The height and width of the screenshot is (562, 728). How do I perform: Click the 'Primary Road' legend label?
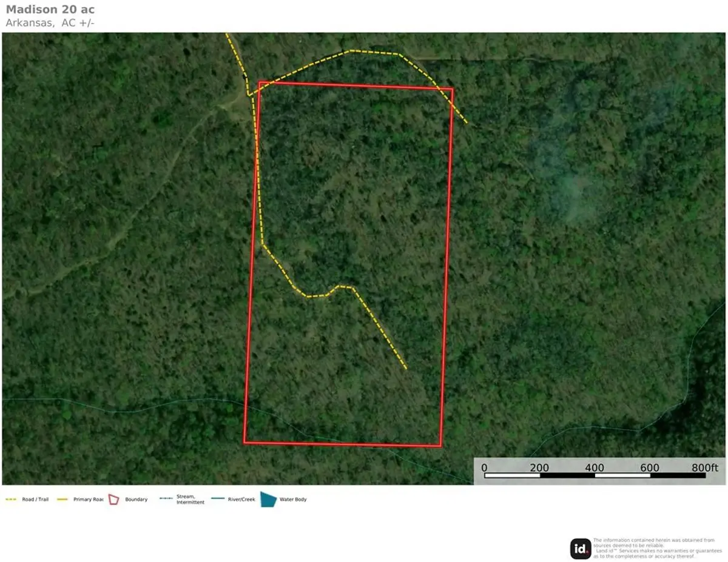(x=88, y=500)
